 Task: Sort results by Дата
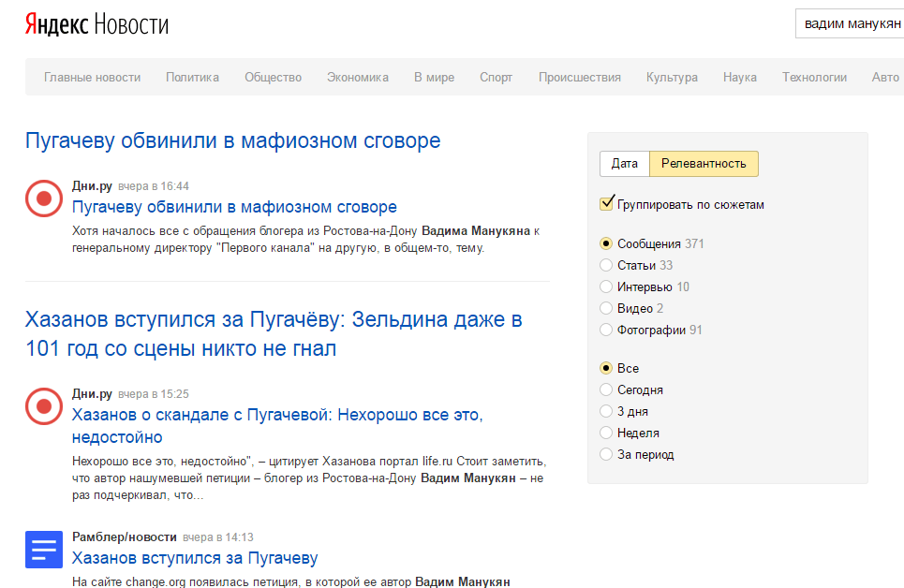tap(624, 164)
